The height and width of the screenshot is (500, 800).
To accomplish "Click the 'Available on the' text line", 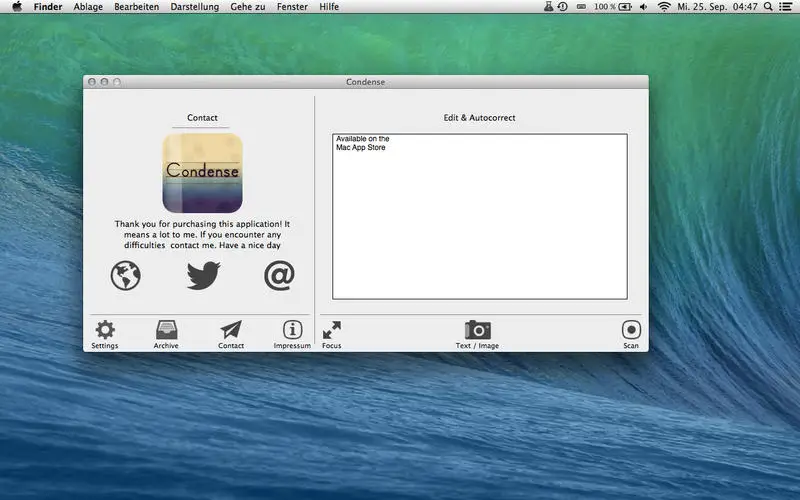I will 363,139.
